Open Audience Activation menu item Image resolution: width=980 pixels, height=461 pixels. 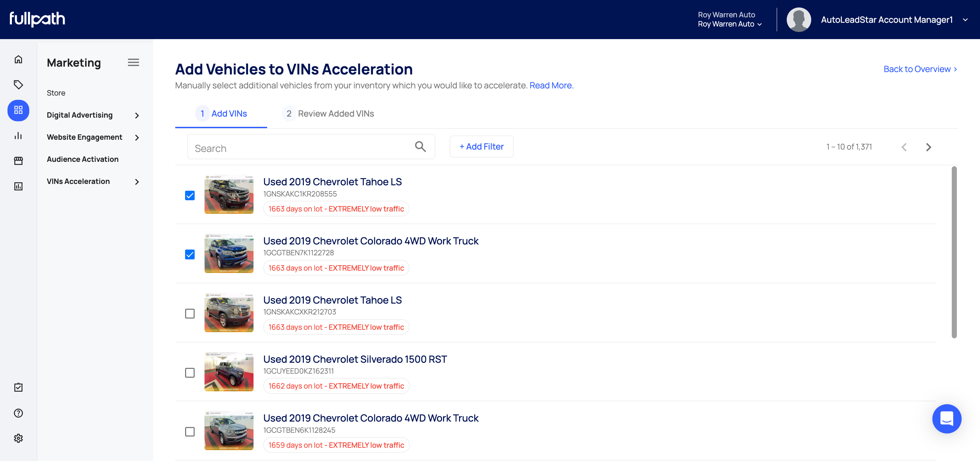[x=83, y=159]
